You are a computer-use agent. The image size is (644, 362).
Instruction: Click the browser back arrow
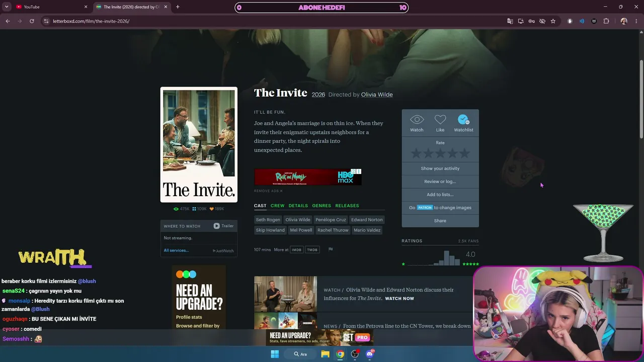[x=8, y=21]
